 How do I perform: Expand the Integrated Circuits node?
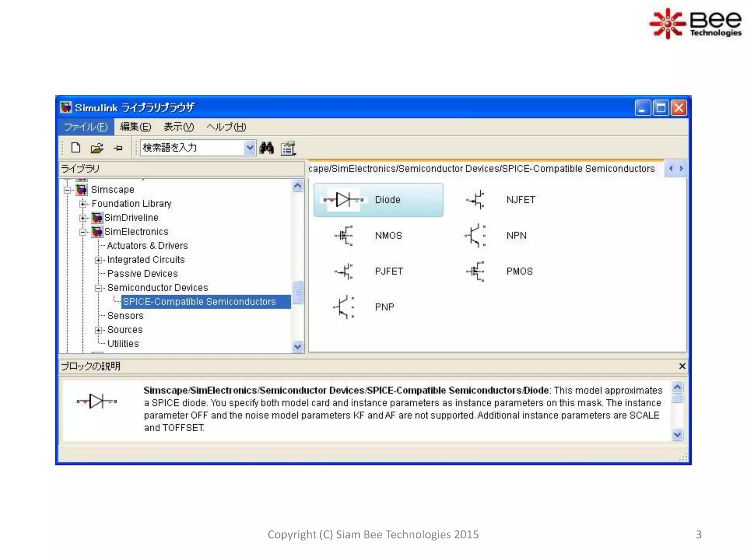click(98, 260)
